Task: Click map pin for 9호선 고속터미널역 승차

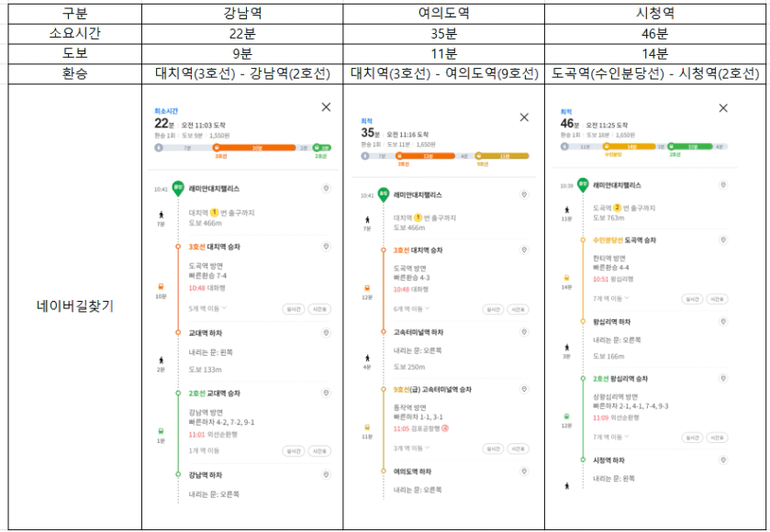Action: click(524, 389)
